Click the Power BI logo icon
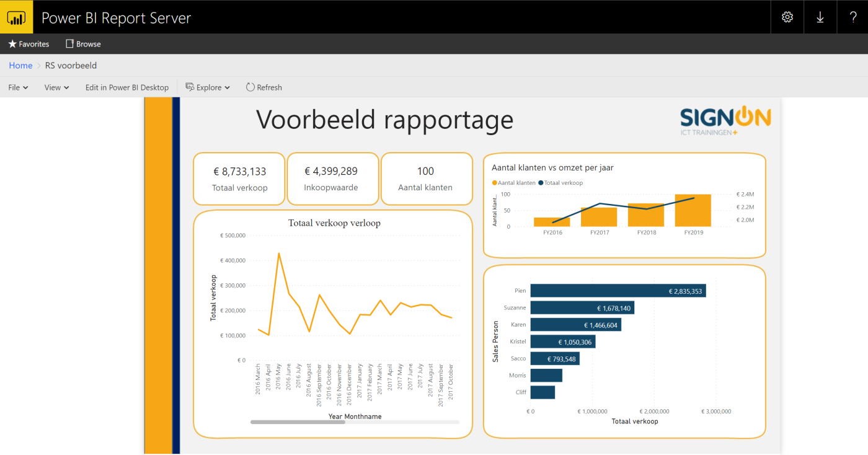The width and height of the screenshot is (868, 455). click(16, 17)
